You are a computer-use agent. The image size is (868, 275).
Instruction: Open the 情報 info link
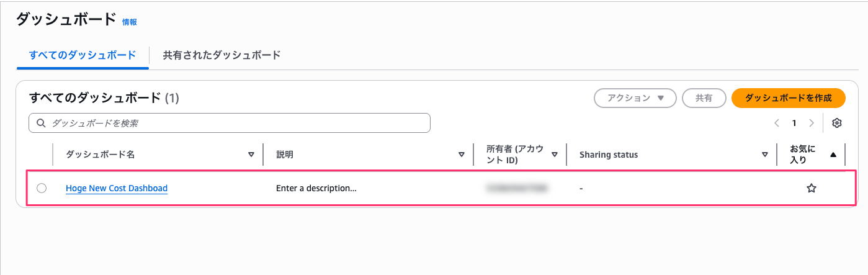[130, 22]
